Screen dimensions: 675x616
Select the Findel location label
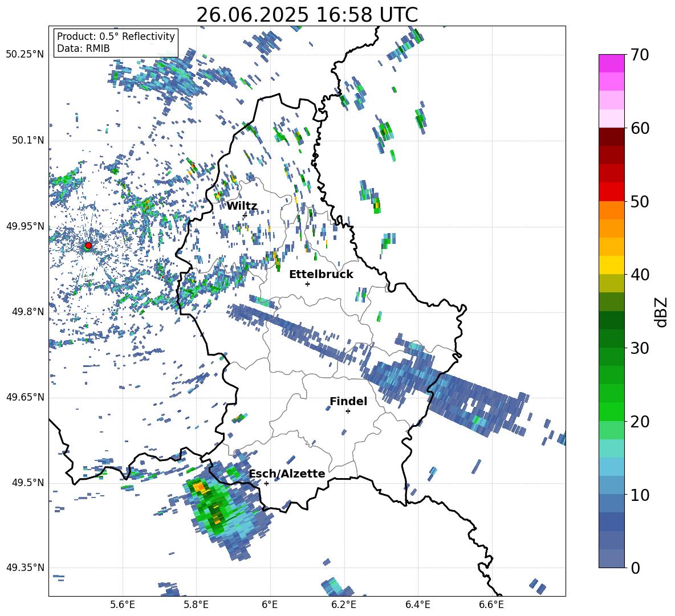(348, 401)
